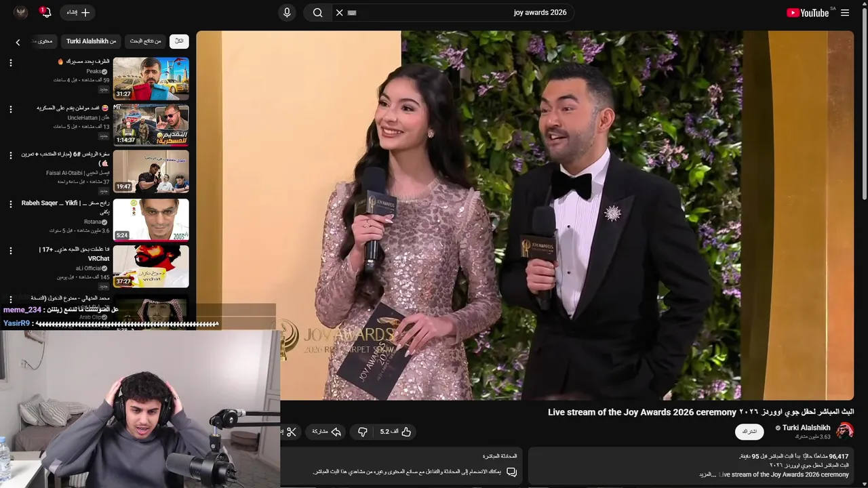Open the Faisal Al-Otaibi video thumbnail (19:47)
The width and height of the screenshot is (868, 488).
click(151, 171)
